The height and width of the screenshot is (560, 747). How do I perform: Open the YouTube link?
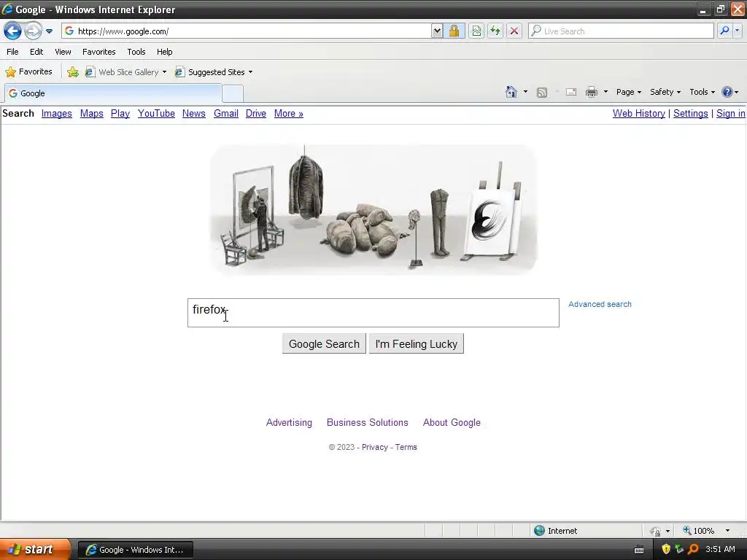156,113
